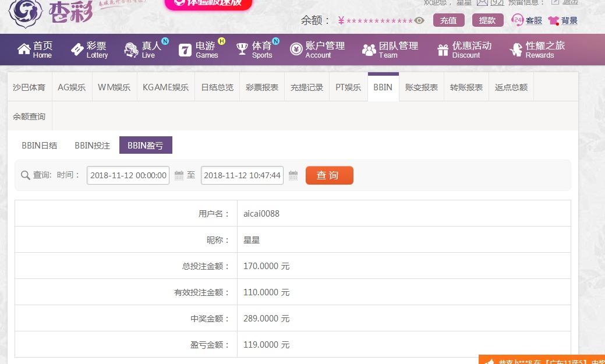The width and height of the screenshot is (605, 364).
Task: Click the 充值 recharge button
Action: (448, 20)
